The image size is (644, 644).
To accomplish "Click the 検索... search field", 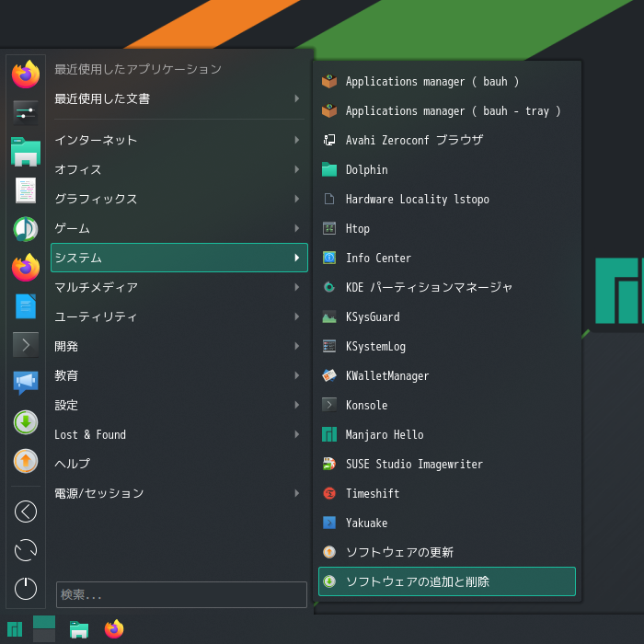I will coord(181,594).
